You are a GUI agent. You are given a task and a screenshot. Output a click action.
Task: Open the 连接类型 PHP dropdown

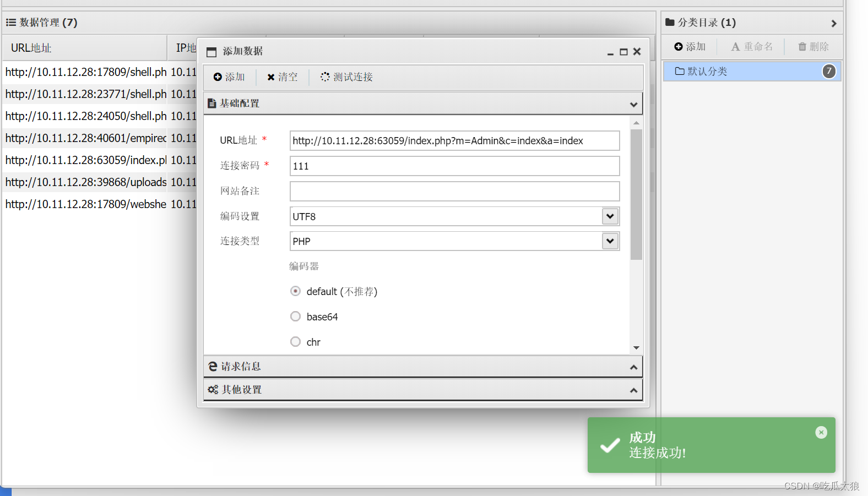pos(610,241)
